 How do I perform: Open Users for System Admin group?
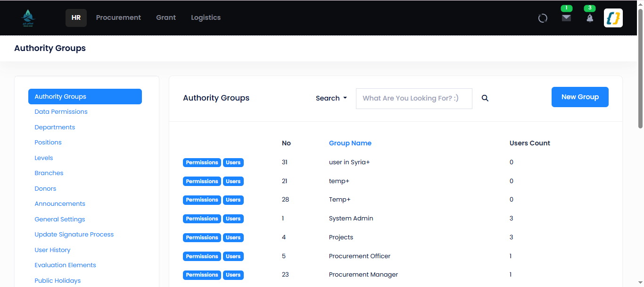[233, 219]
